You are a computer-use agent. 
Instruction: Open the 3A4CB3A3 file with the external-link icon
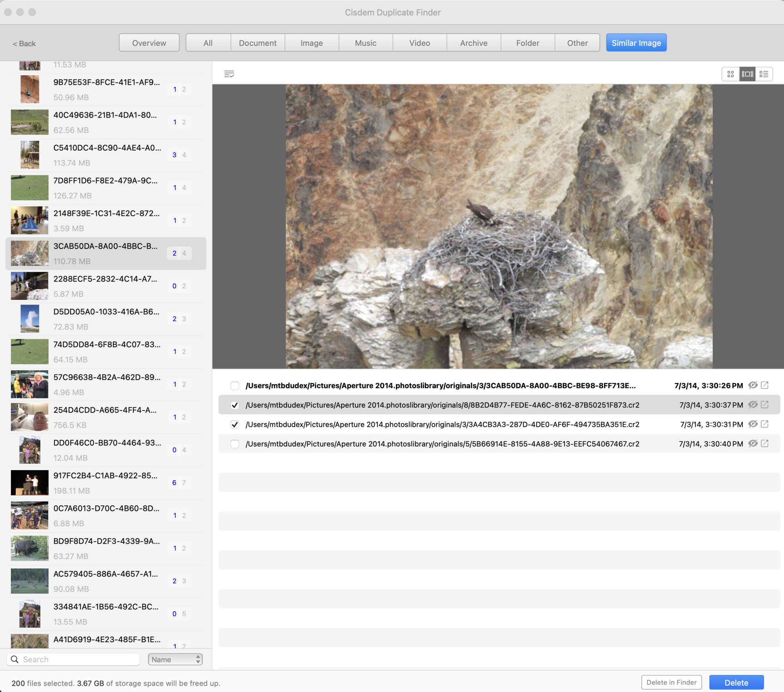[764, 424]
